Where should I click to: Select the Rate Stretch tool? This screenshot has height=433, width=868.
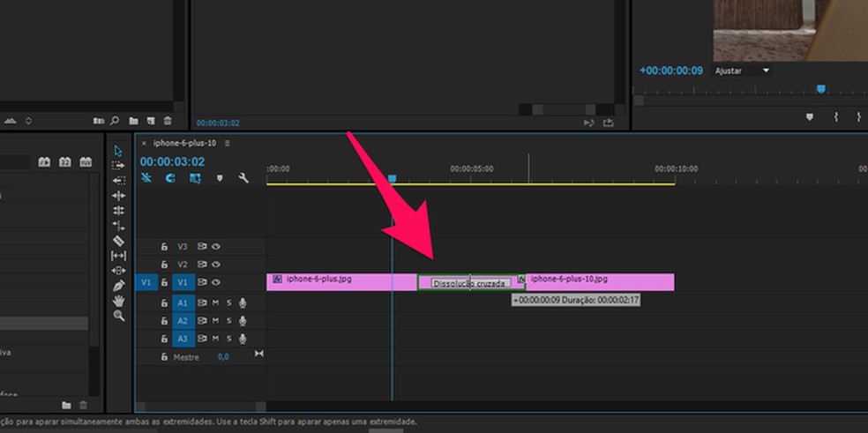click(118, 226)
